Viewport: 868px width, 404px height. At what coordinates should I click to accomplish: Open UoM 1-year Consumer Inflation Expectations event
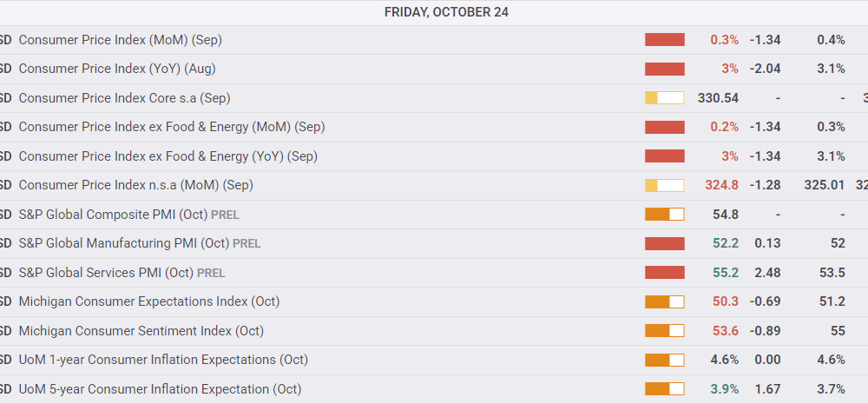163,360
